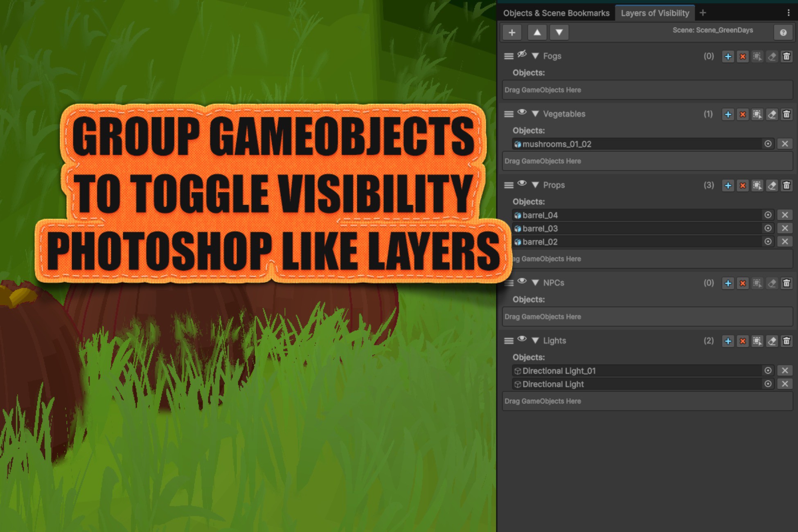The width and height of the screenshot is (798, 532).
Task: Open object picker for barrel_03
Action: pyautogui.click(x=768, y=228)
